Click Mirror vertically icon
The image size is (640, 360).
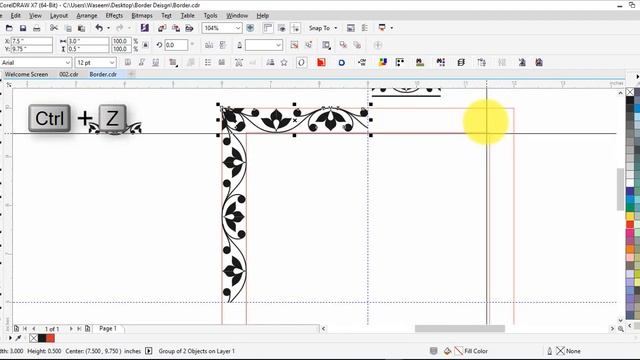pyautogui.click(x=223, y=45)
